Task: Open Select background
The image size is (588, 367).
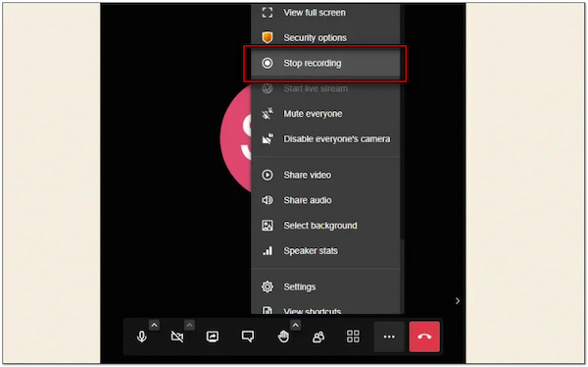Action: (325, 226)
